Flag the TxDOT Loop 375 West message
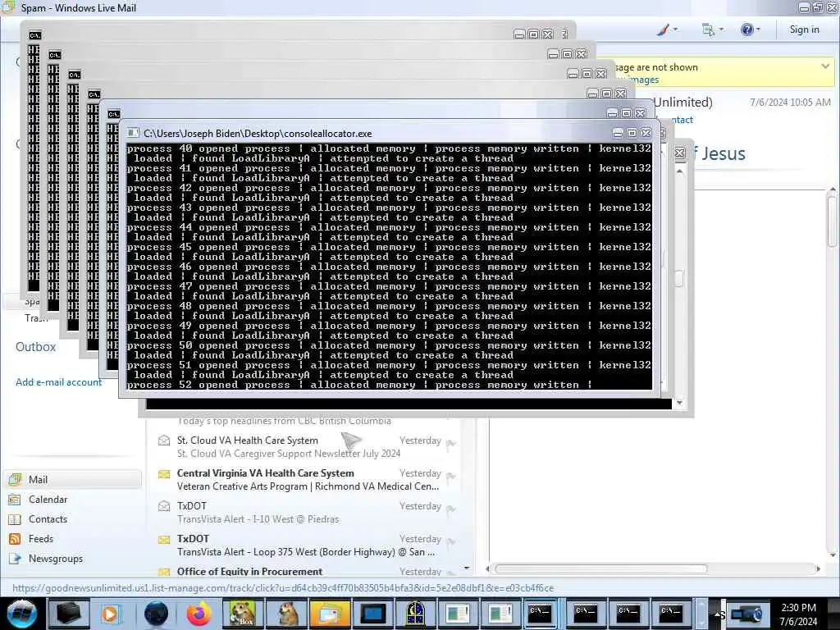840x630 pixels. tap(451, 541)
